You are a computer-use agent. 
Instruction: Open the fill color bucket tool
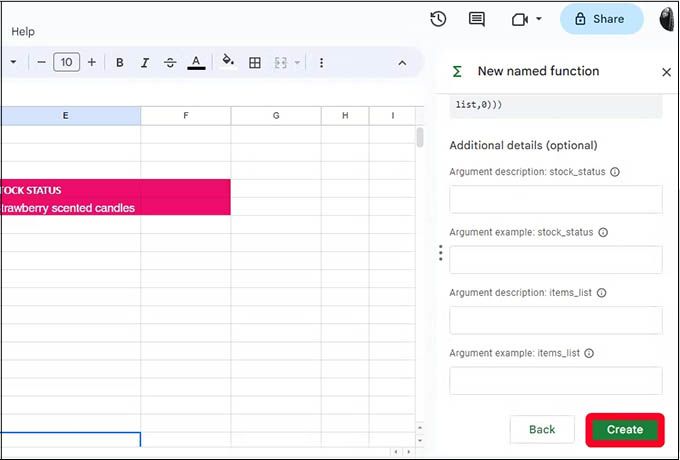click(x=228, y=62)
